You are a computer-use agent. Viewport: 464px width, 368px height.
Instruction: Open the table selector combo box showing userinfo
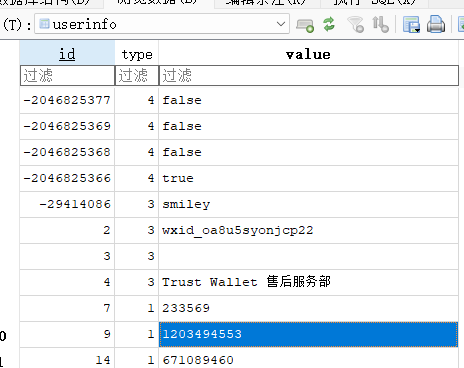[162, 24]
